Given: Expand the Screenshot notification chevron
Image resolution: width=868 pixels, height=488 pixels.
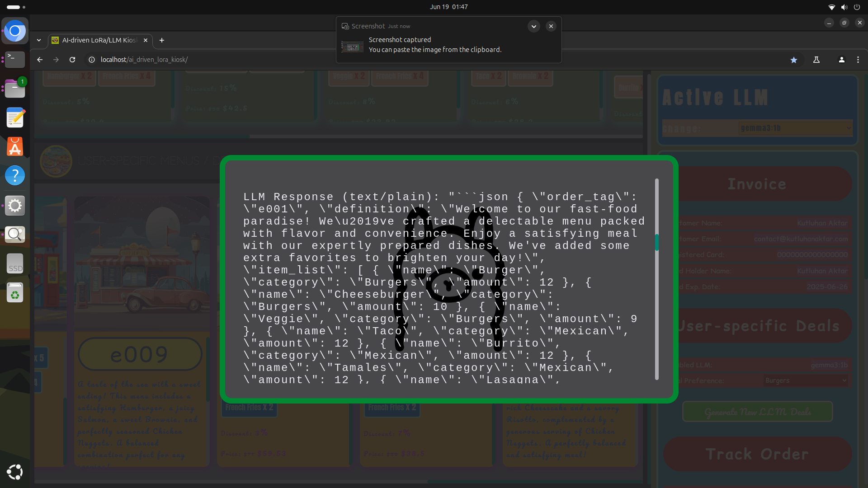Looking at the screenshot, I should 534,26.
